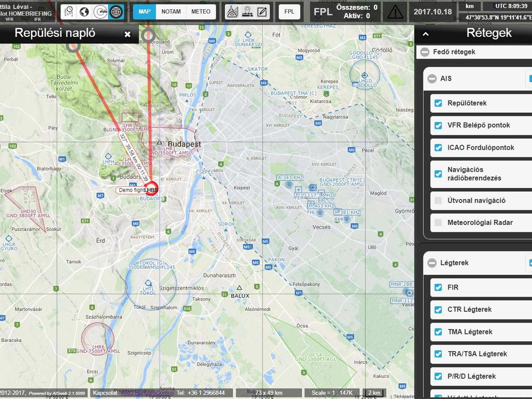Collapse the AIS layer group
Image resolution: width=532 pixels, height=399 pixels.
click(x=432, y=79)
